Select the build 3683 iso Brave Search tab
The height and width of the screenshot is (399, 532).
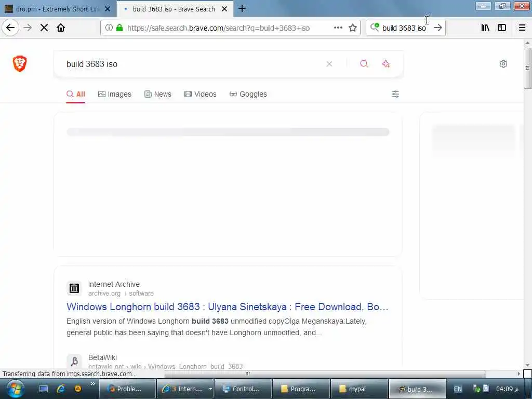pos(174,9)
